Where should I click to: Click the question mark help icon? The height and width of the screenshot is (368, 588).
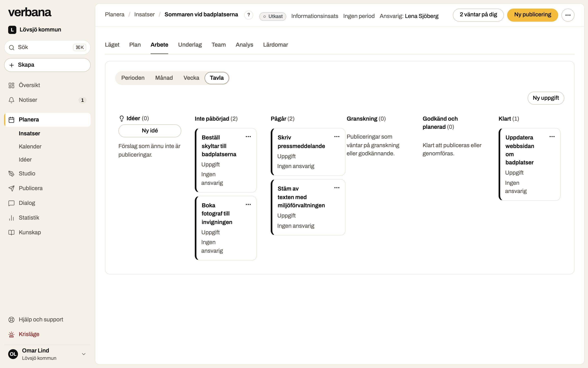point(248,15)
